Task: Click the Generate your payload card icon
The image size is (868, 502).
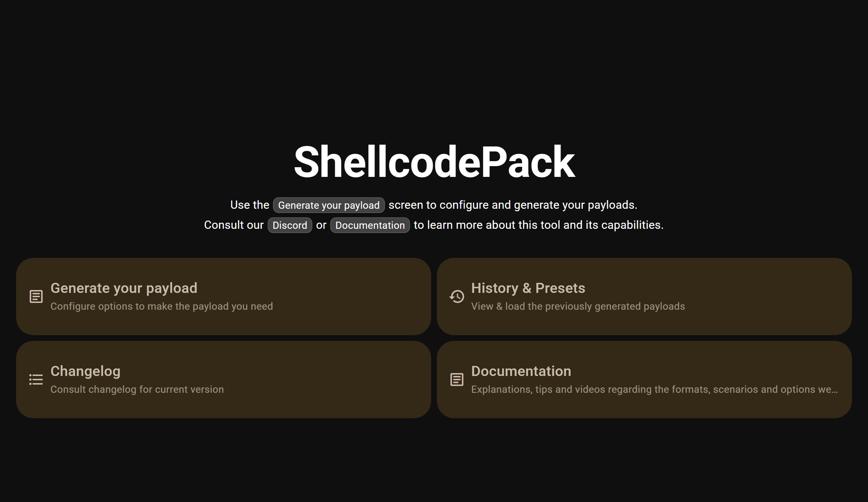Action: (x=36, y=296)
